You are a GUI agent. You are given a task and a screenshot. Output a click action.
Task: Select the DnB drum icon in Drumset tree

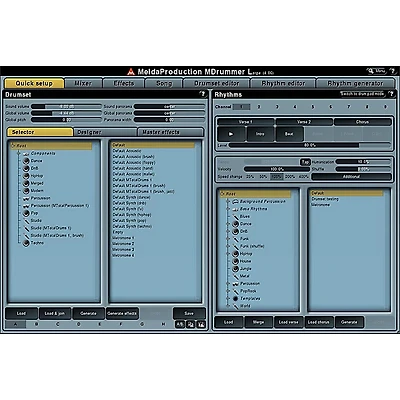tap(26, 168)
